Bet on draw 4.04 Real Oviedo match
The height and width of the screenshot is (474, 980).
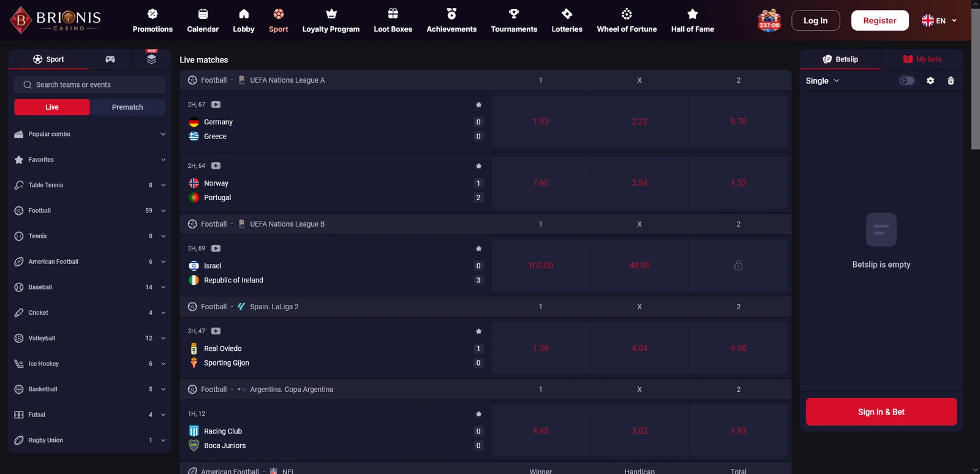coord(639,348)
